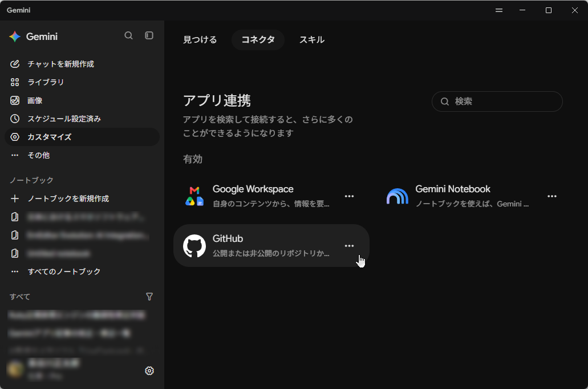This screenshot has height=389, width=588.
Task: Click the Gemini sparkle logo
Action: pos(15,37)
